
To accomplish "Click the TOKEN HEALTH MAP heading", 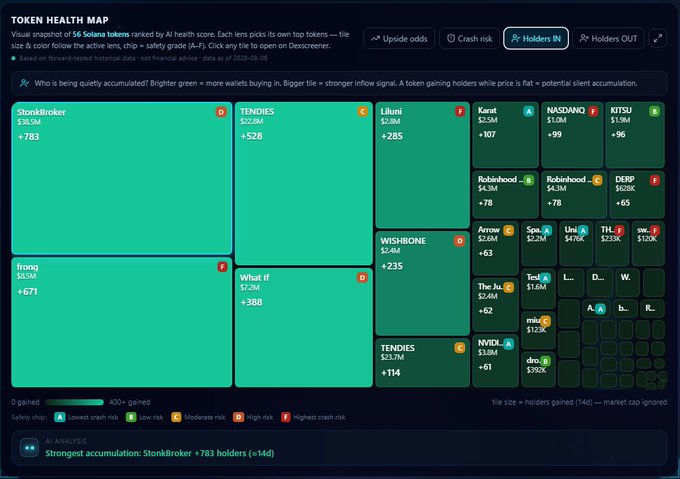I will point(60,20).
